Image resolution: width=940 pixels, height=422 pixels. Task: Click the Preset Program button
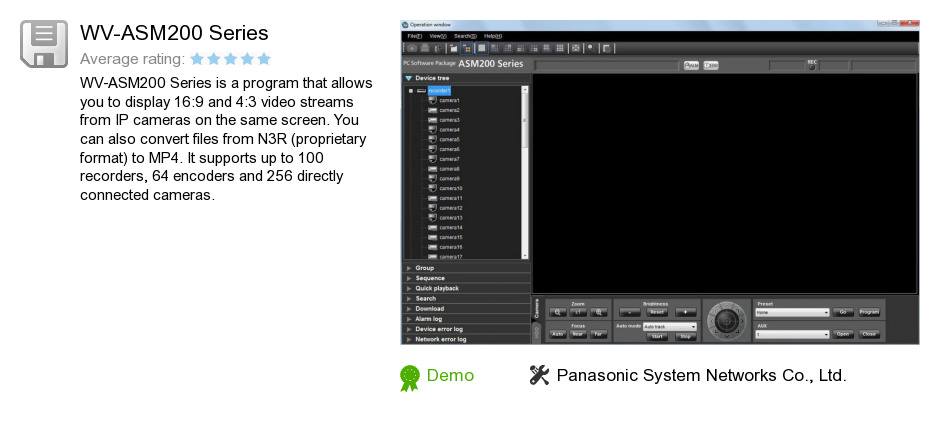(x=869, y=312)
